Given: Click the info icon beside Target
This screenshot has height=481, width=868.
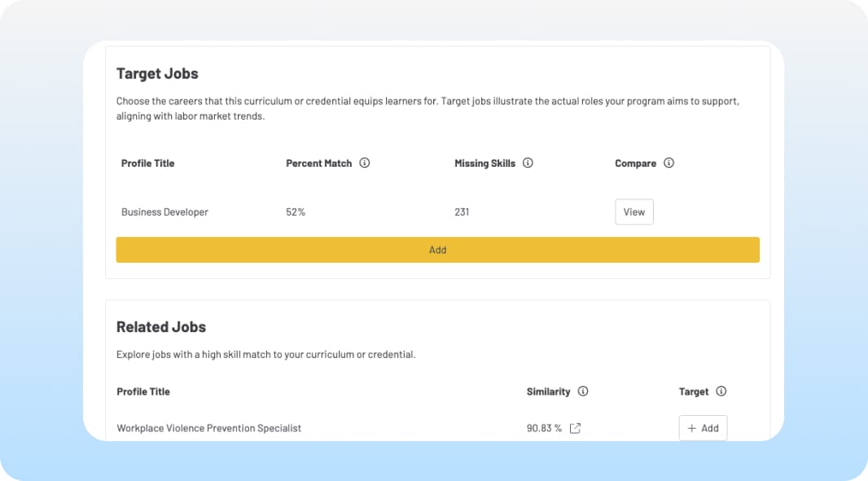Looking at the screenshot, I should click(721, 391).
